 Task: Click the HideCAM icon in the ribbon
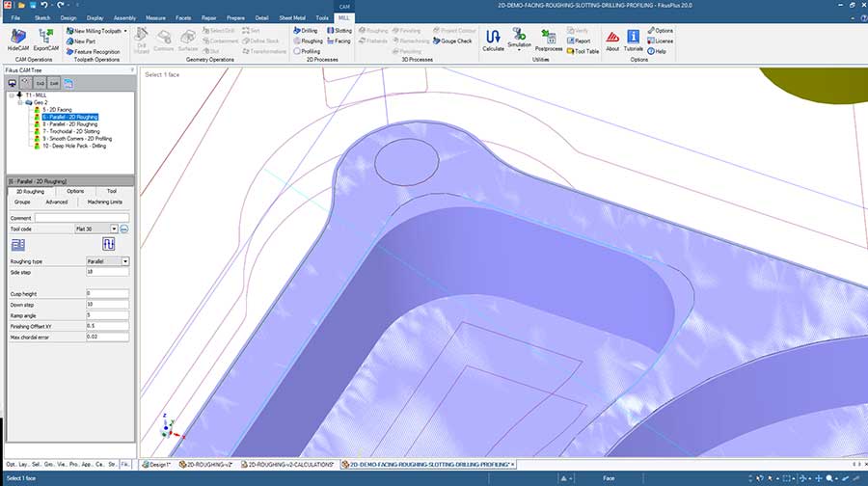pyautogui.click(x=17, y=37)
